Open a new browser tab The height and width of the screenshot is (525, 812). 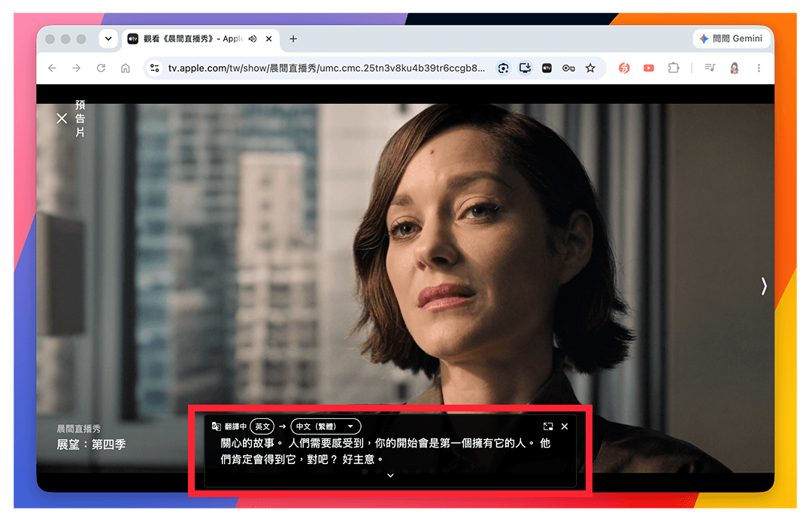coord(293,39)
